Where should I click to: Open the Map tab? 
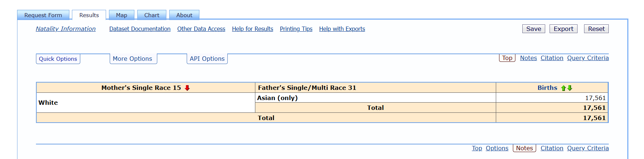click(x=121, y=15)
